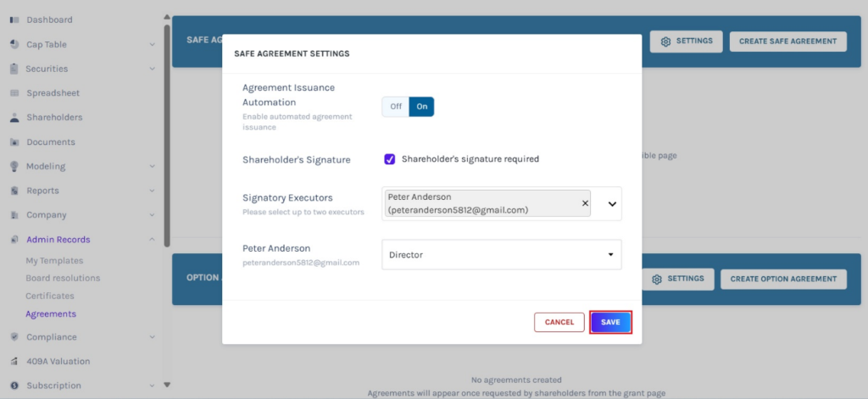This screenshot has height=399, width=868.
Task: Click the Subscription dollar icon
Action: 14,385
